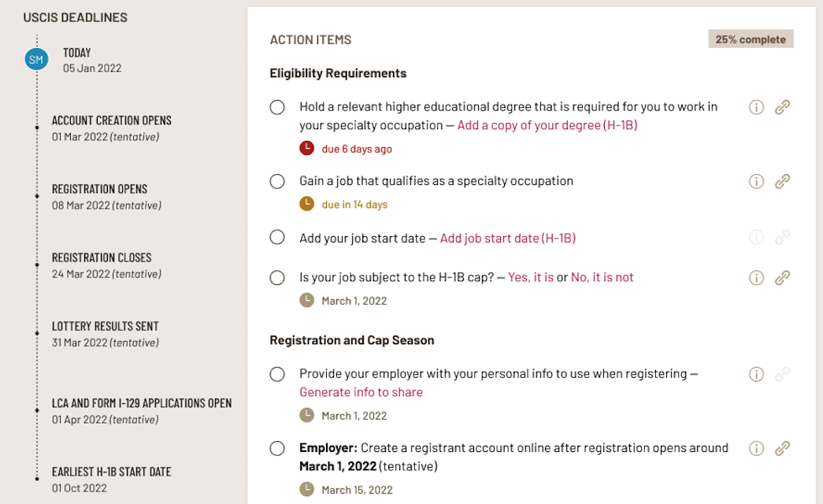Screen dimensions: 823x504
Task: Tick the 'Add your job start date' item
Action: coord(277,237)
